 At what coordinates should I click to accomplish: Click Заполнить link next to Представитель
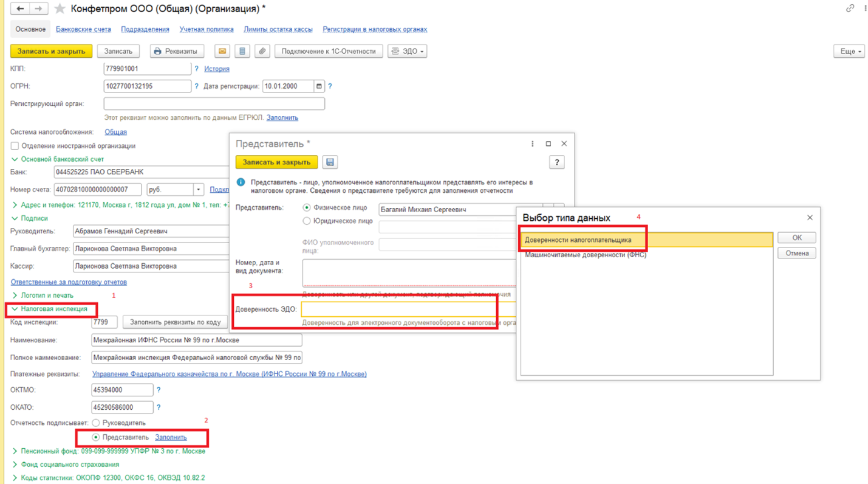pyautogui.click(x=171, y=437)
